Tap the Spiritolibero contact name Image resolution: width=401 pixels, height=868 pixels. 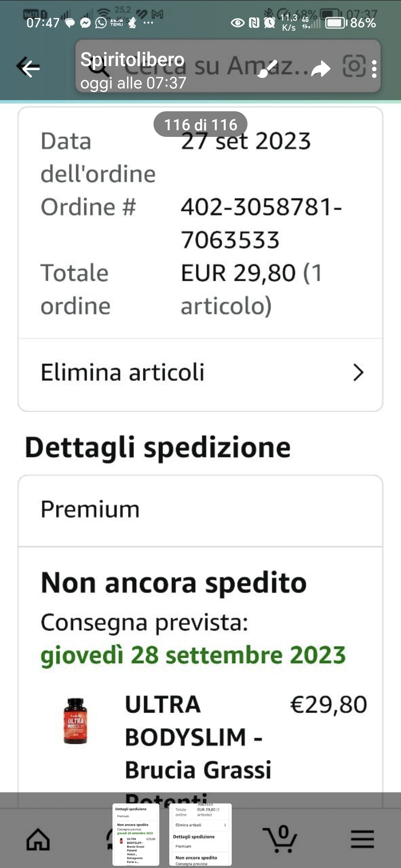(132, 59)
